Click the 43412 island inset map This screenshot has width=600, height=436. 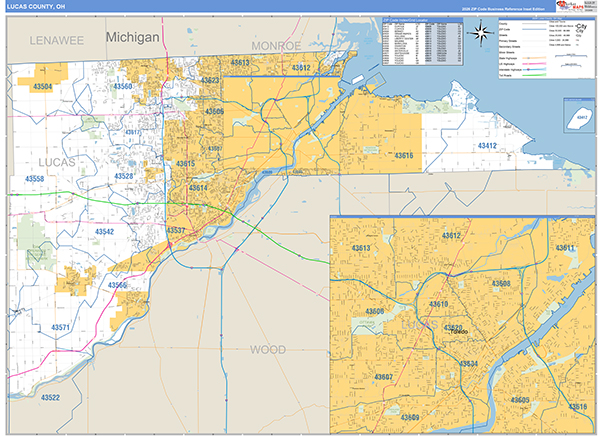point(574,118)
